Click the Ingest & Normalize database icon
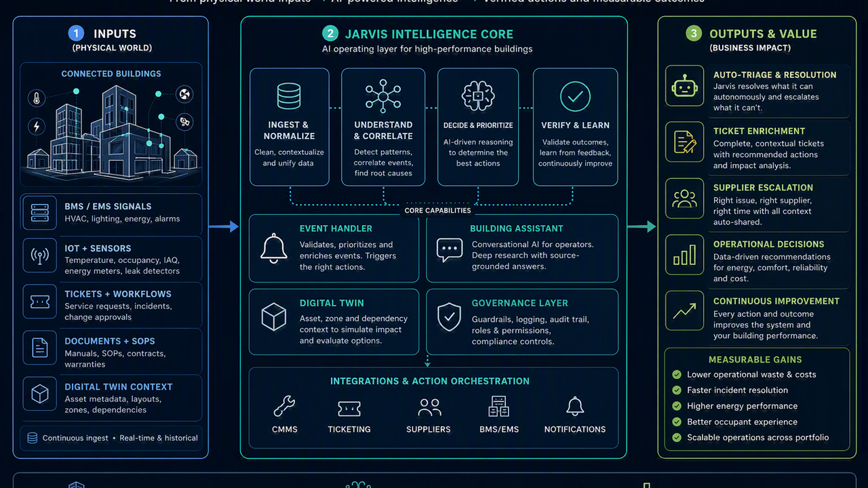The width and height of the screenshot is (868, 488). tap(289, 96)
